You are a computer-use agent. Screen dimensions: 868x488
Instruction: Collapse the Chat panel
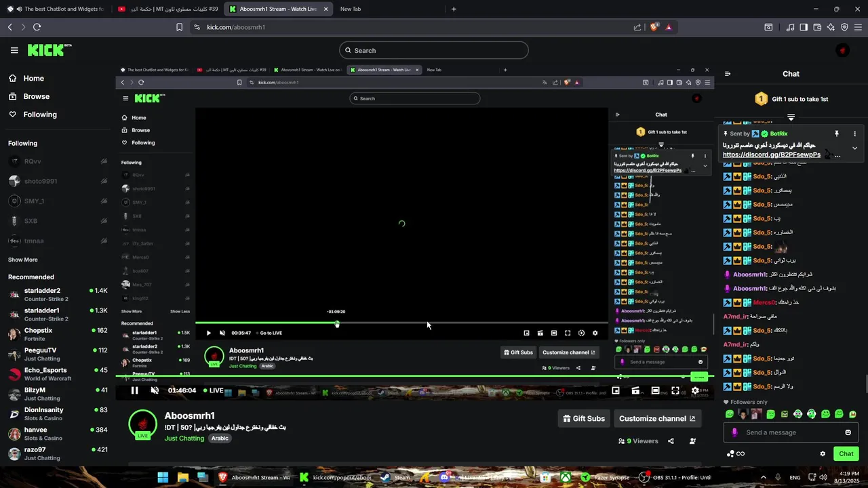tap(728, 74)
